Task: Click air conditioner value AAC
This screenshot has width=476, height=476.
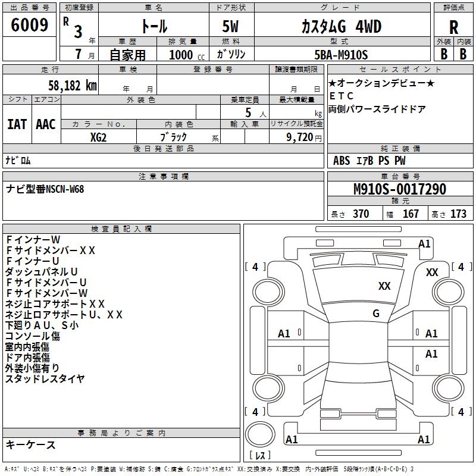Action: tap(46, 124)
